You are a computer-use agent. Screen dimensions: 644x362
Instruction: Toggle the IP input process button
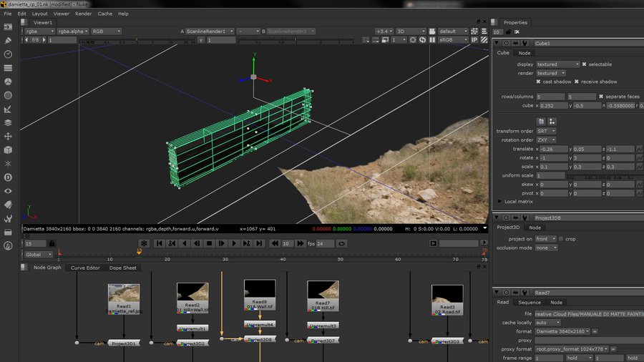coord(474,40)
